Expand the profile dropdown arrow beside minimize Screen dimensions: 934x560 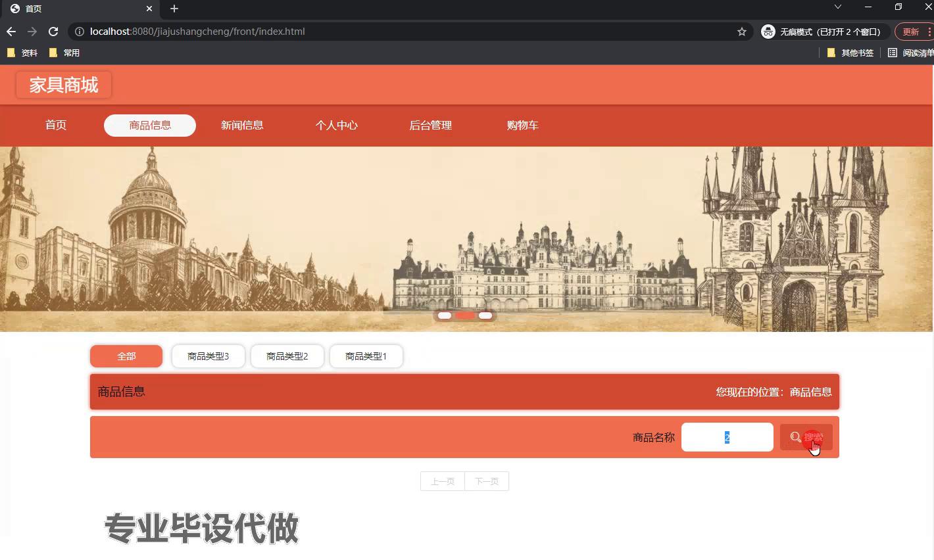click(x=838, y=9)
